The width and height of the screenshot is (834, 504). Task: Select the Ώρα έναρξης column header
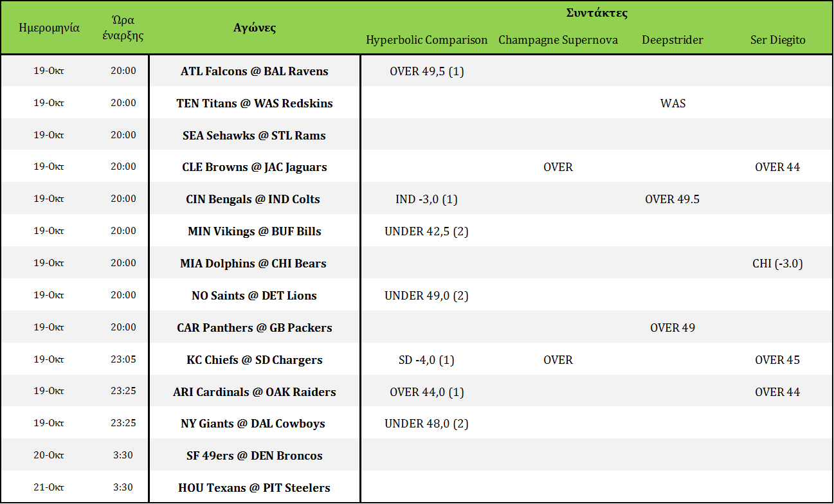[123, 28]
